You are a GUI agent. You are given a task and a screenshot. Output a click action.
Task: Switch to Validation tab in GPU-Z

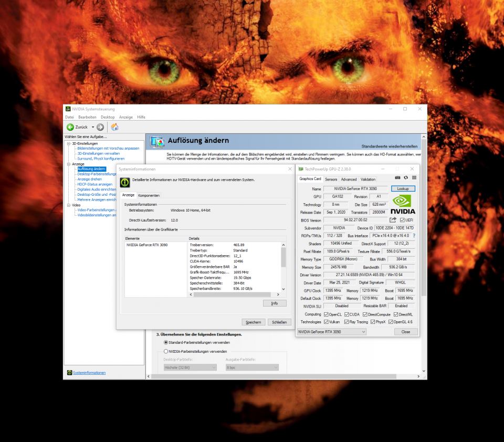pyautogui.click(x=368, y=180)
